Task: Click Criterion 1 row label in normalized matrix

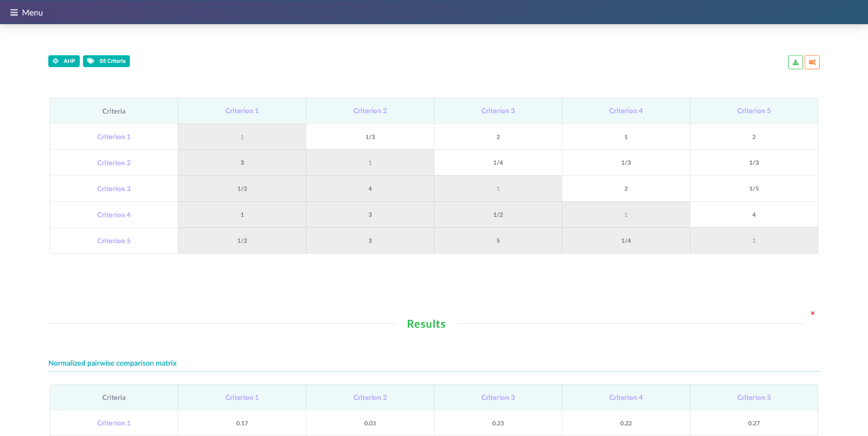Action: [x=114, y=423]
